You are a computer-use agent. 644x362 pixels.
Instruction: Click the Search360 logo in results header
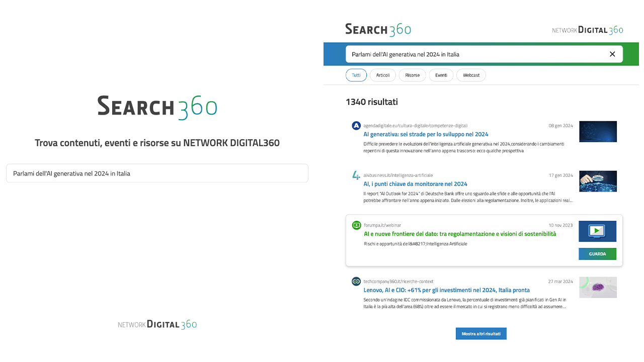(378, 30)
